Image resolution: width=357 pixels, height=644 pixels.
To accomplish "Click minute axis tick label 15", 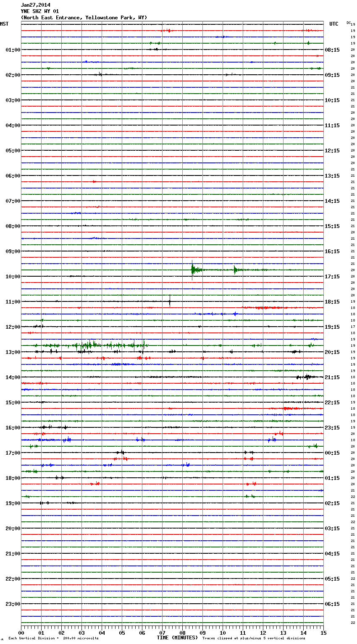I will coord(323,633).
